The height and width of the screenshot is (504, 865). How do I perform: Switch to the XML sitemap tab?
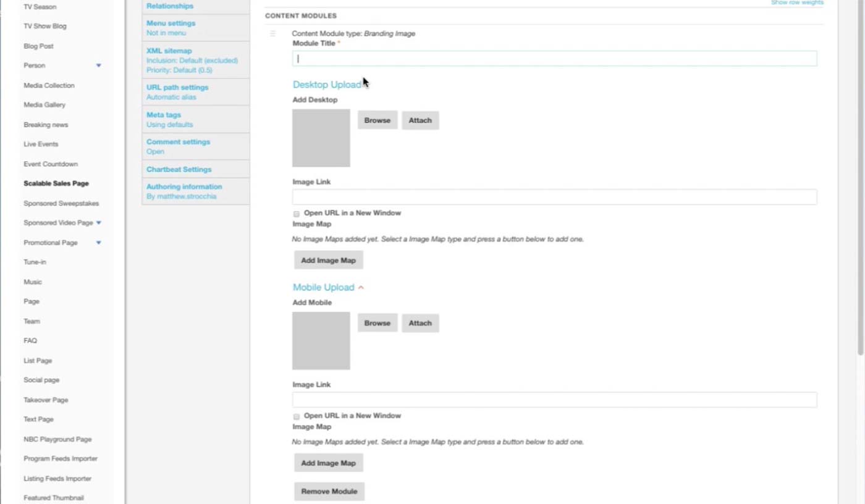169,51
